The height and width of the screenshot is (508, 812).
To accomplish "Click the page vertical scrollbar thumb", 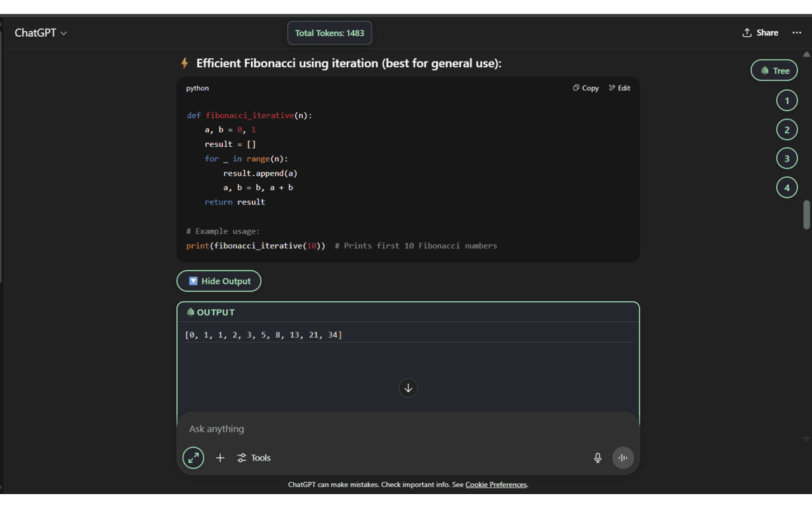I will [807, 215].
